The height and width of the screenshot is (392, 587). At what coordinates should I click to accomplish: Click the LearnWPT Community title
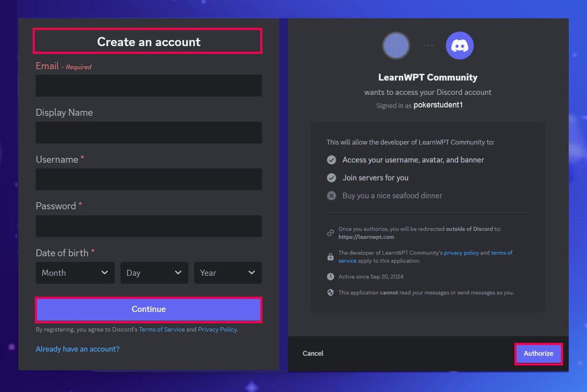427,77
